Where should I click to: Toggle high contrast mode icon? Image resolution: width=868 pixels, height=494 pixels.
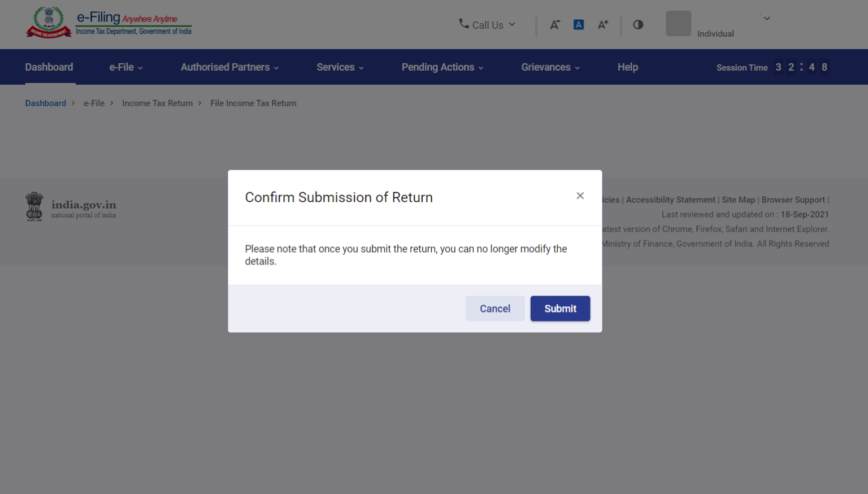point(638,25)
